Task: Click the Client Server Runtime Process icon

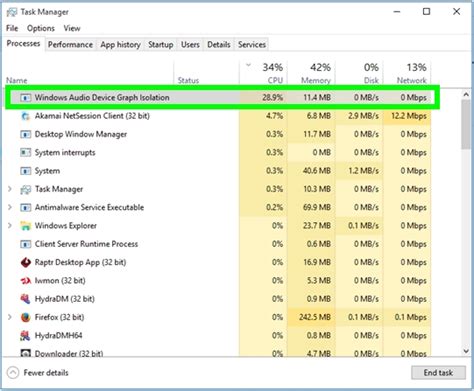Action: tap(25, 244)
